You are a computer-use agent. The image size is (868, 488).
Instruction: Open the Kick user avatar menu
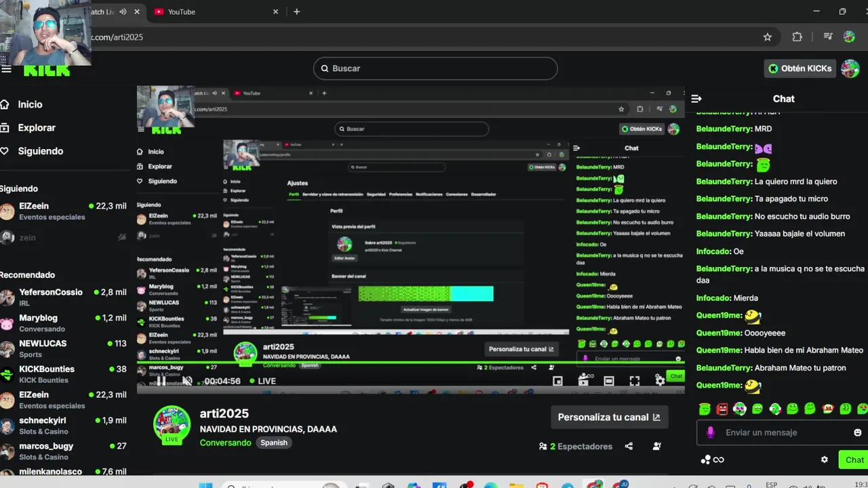(x=850, y=68)
